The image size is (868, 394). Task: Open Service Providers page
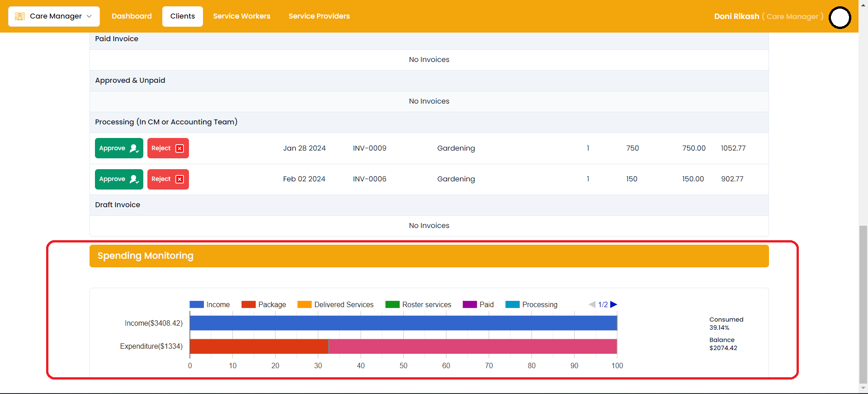pyautogui.click(x=319, y=16)
